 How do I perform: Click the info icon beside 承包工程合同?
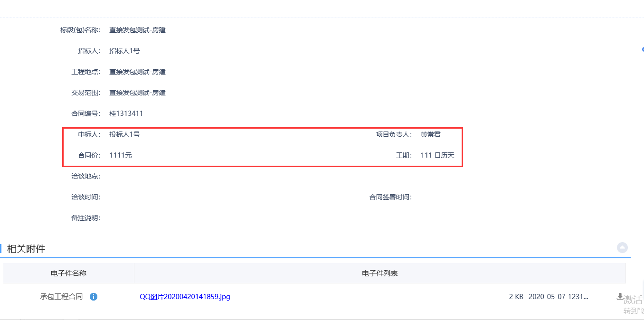tap(94, 297)
